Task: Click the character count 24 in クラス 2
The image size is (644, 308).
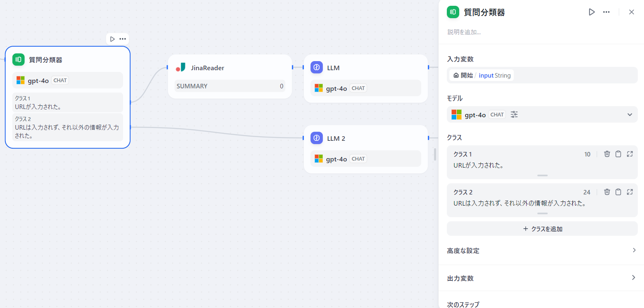Action: click(x=587, y=192)
